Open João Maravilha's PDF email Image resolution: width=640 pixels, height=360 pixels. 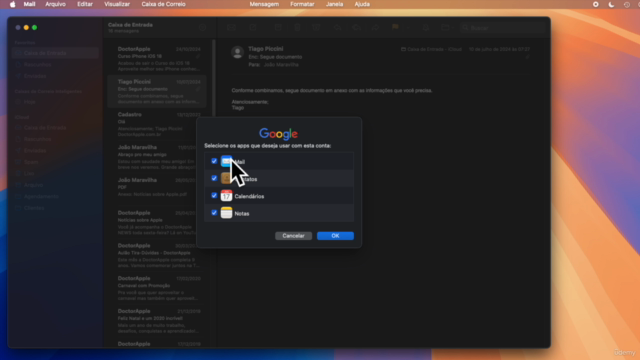click(157, 188)
